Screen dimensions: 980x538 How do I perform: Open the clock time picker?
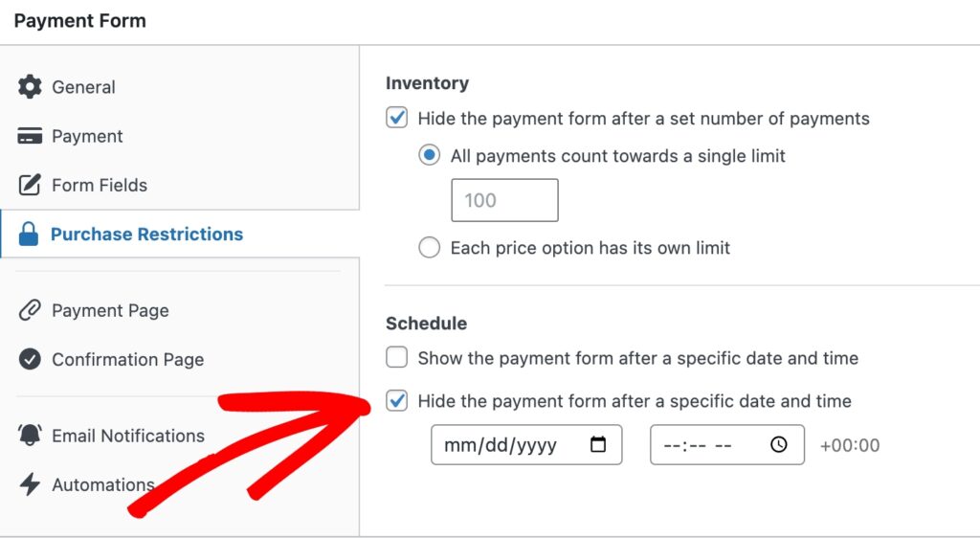[x=779, y=445]
